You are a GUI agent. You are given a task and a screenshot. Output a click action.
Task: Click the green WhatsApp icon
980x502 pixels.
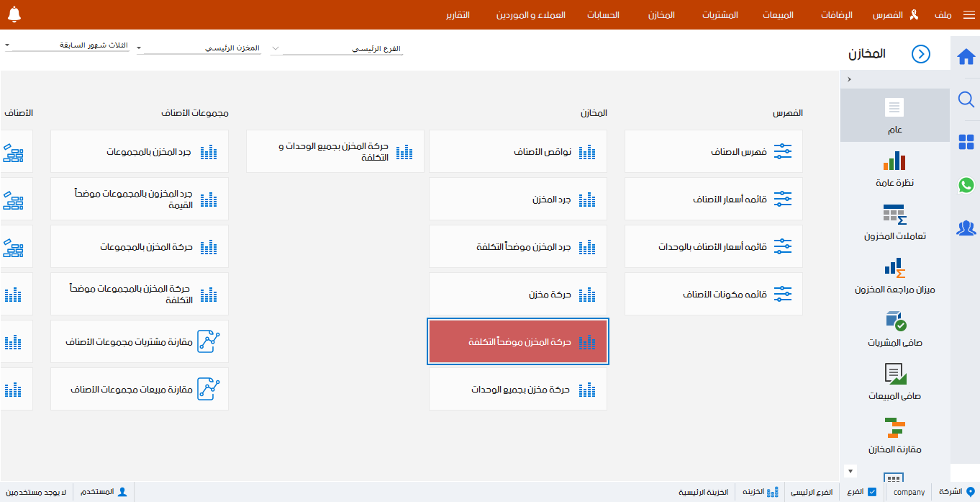(966, 185)
